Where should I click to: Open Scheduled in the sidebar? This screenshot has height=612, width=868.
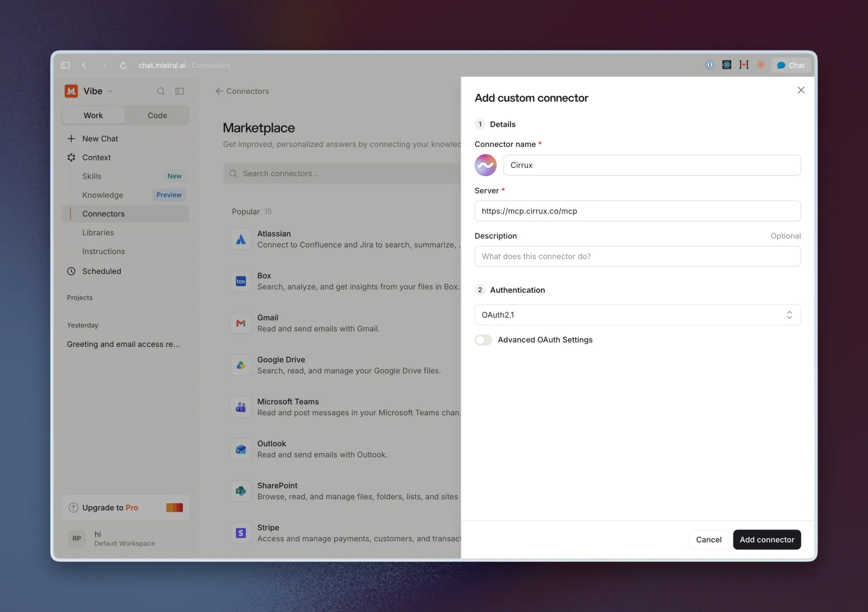(x=125, y=271)
